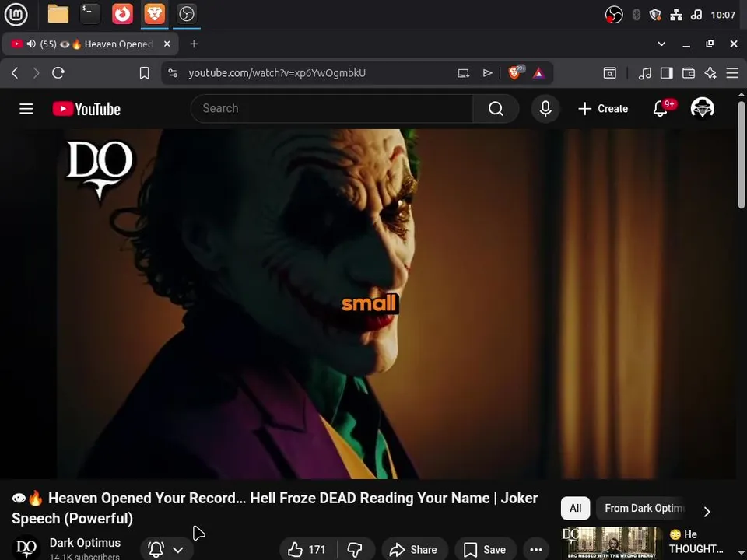747x560 pixels.
Task: Open the Dark Optimus channel avatar
Action: click(26, 548)
